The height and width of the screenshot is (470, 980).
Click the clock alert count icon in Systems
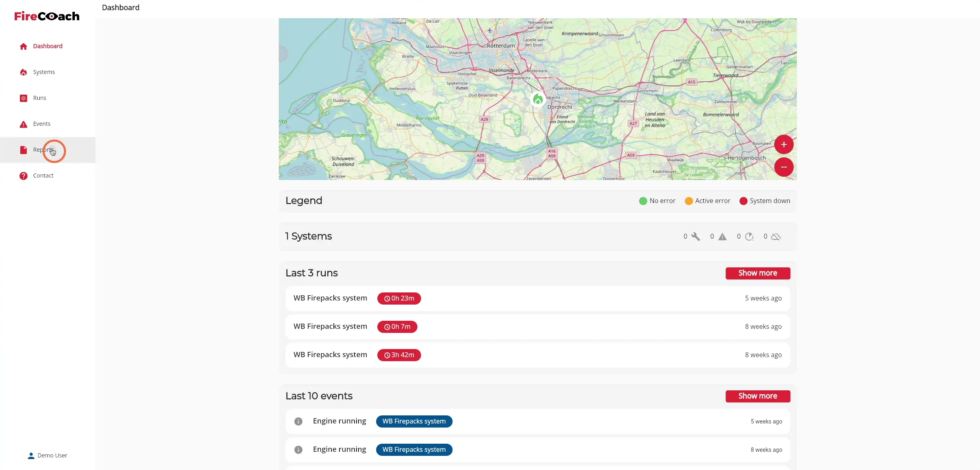[x=749, y=237]
